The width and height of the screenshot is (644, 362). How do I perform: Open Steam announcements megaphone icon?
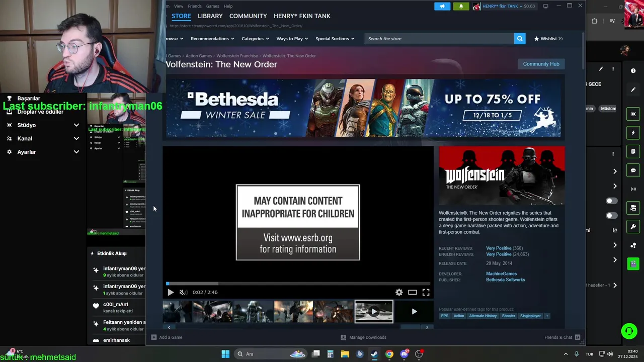(442, 6)
